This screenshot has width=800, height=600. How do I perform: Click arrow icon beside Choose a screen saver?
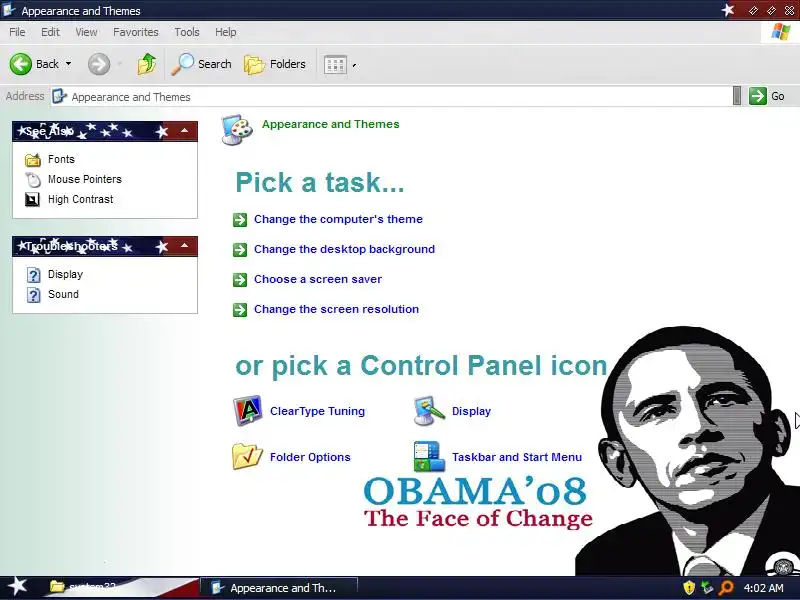pyautogui.click(x=240, y=280)
